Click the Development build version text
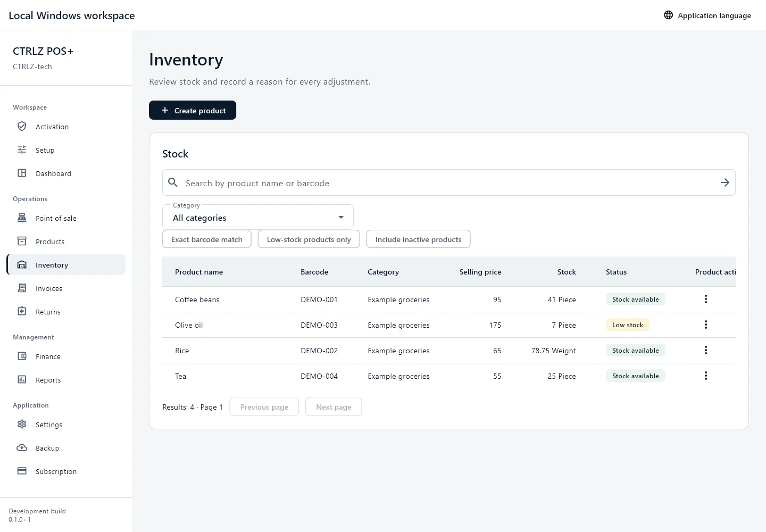 (37, 515)
